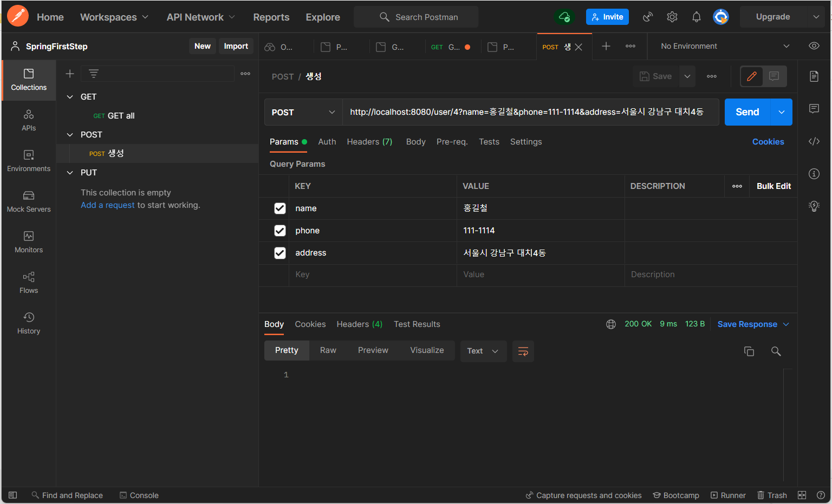The image size is (832, 504).
Task: Click the Bulk Edit link
Action: 773,186
